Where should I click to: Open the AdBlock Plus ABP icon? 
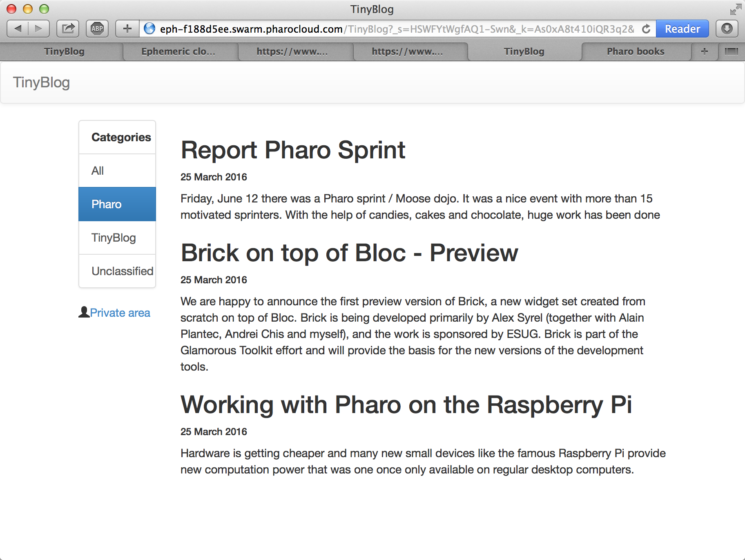tap(97, 29)
